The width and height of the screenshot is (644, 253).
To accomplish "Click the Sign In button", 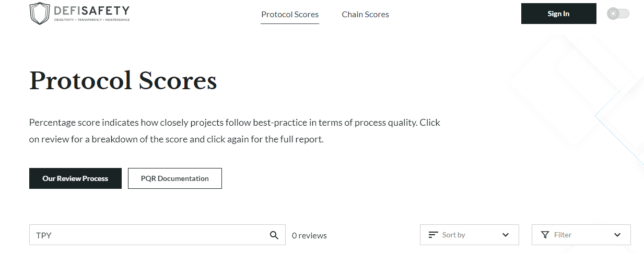I will pos(559,14).
